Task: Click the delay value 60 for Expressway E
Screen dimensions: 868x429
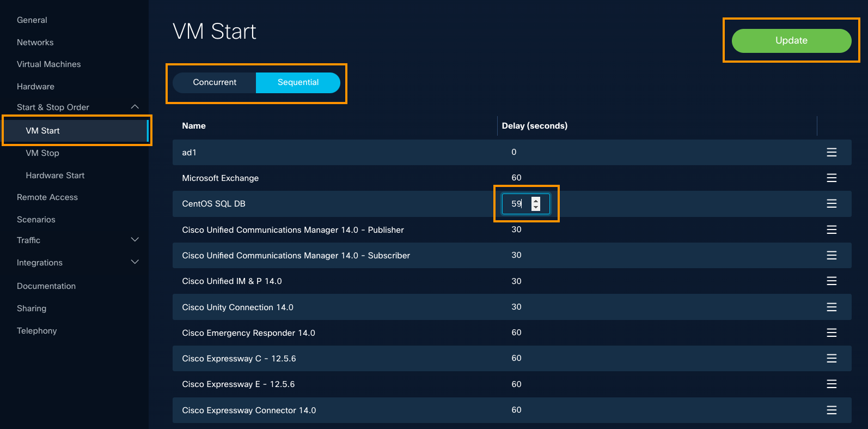Action: (x=517, y=384)
